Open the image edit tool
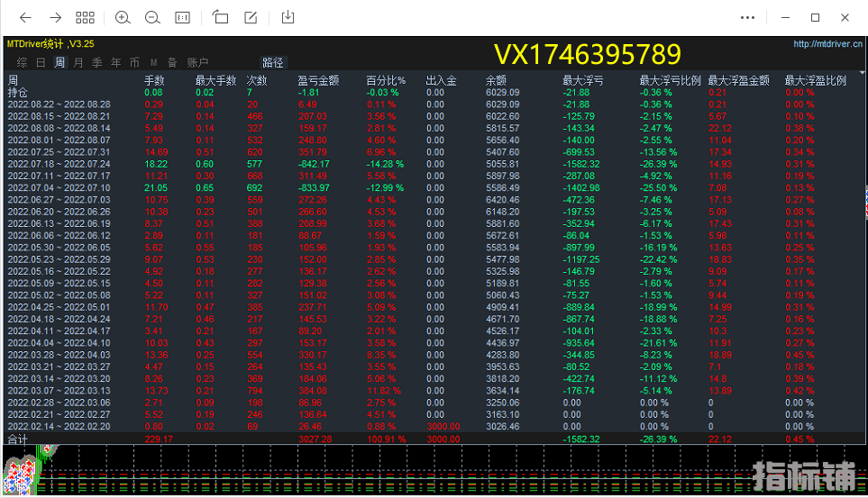Viewport: 868px width, 498px height. 251,17
